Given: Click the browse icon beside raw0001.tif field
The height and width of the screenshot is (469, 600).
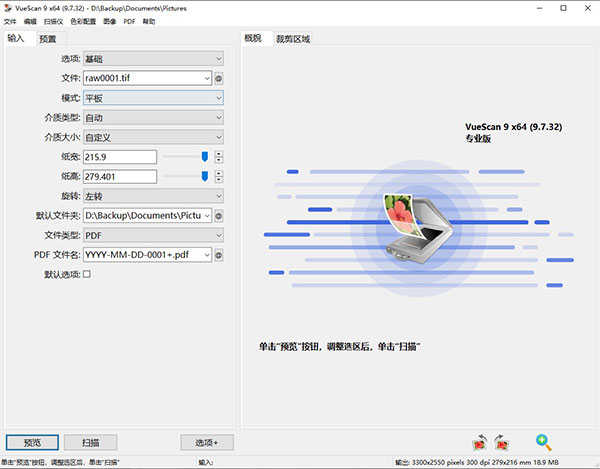Looking at the screenshot, I should (218, 79).
